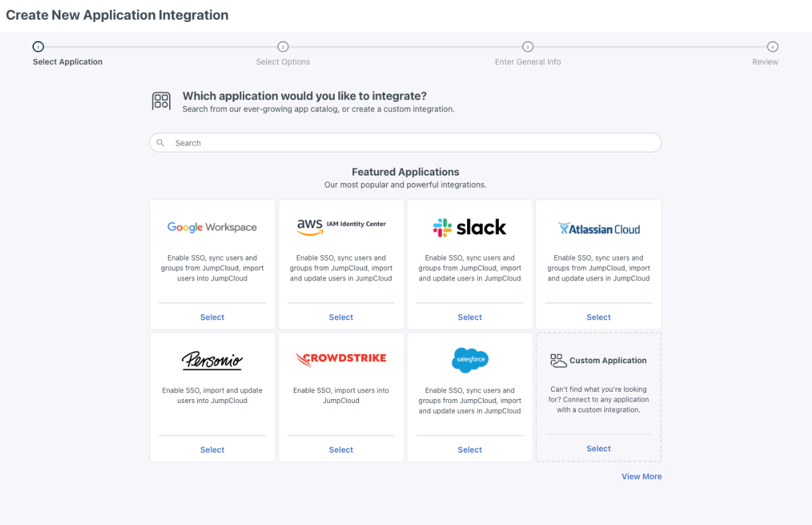Click the search magnifier icon
Image resolution: width=812 pixels, height=525 pixels.
pyautogui.click(x=161, y=143)
